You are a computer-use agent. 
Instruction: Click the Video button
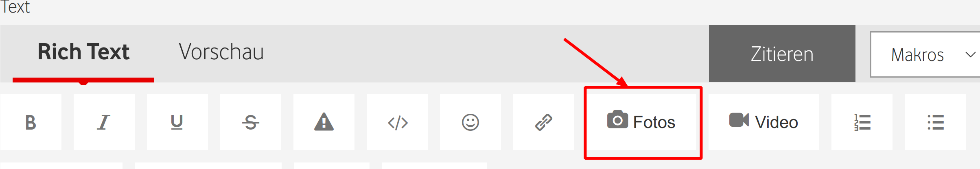pos(764,122)
